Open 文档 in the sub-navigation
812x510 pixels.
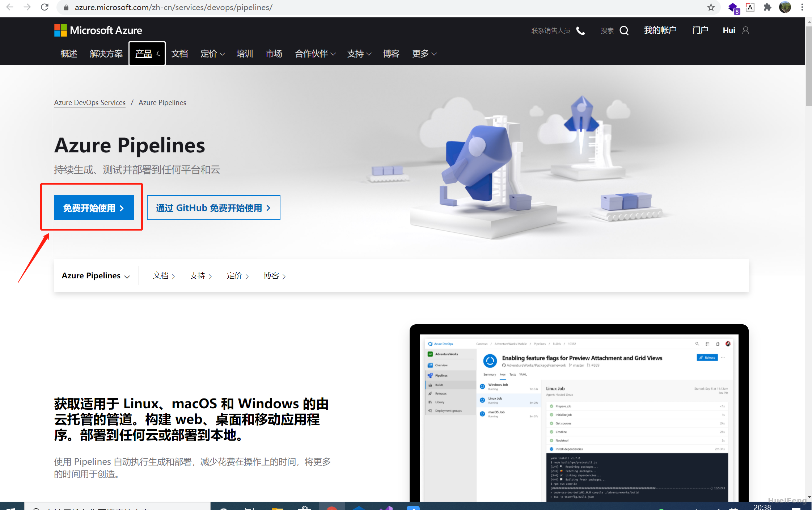pyautogui.click(x=164, y=276)
